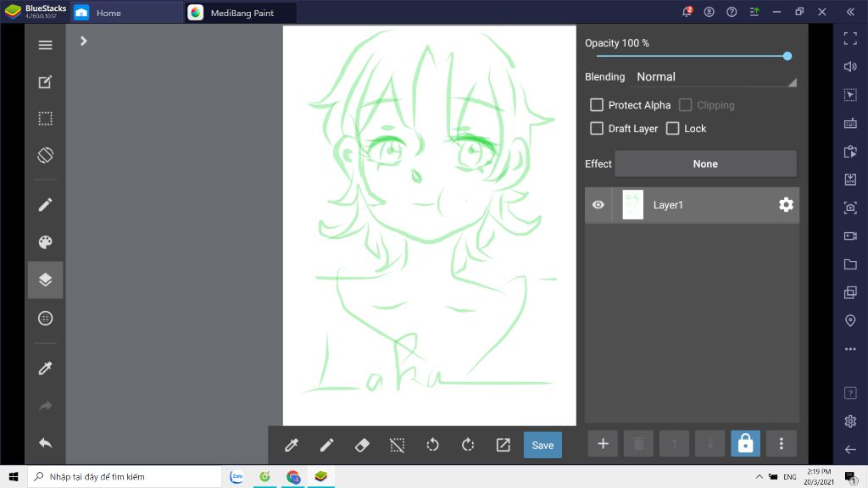This screenshot has height=488, width=868.
Task: Open Layer1 settings gear
Action: point(786,205)
